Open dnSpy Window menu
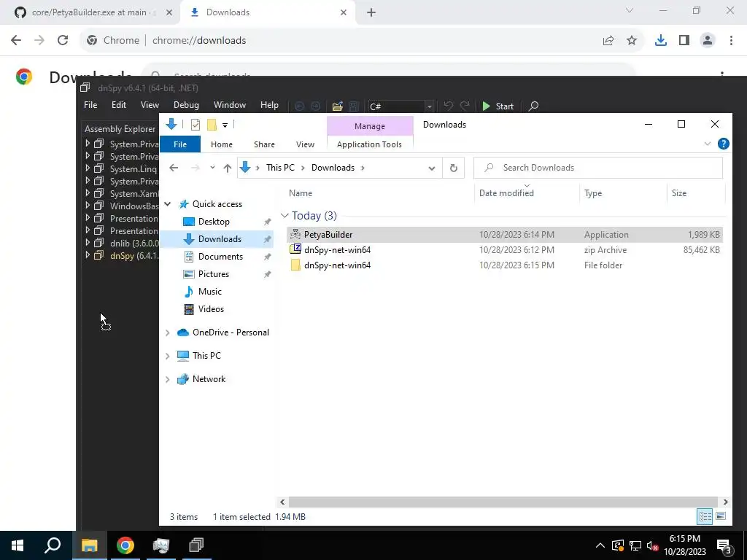 point(230,105)
